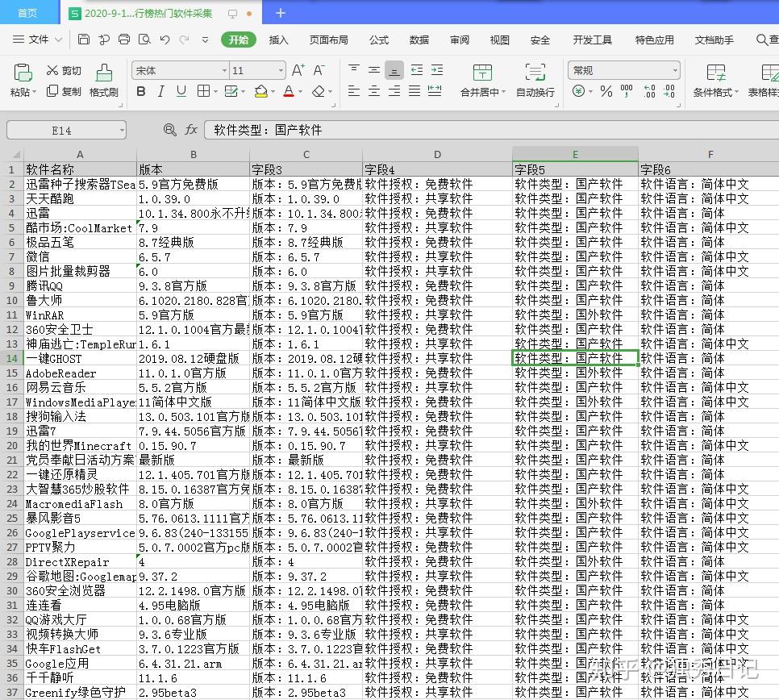Switch to the Data (数据) tab
This screenshot has width=779, height=700.
[x=419, y=40]
